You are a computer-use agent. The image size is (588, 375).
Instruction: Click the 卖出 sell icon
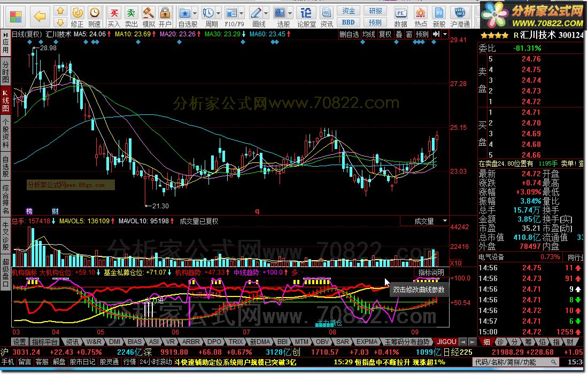pyautogui.click(x=131, y=17)
